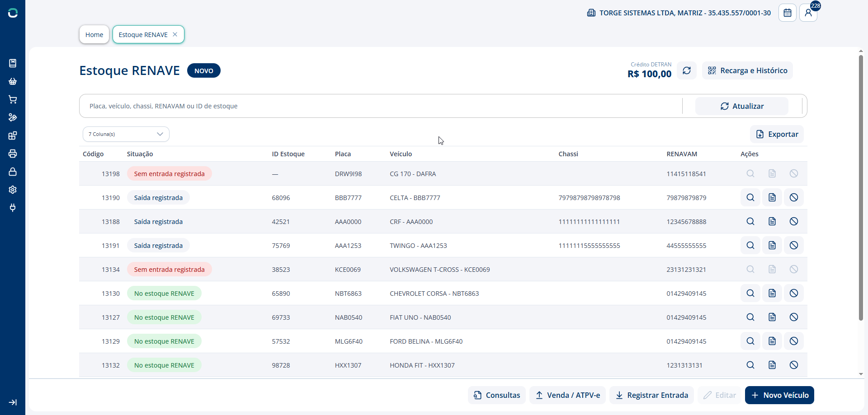The width and height of the screenshot is (868, 415).
Task: Click the cancel icon for the AAA1253 row
Action: [794, 245]
